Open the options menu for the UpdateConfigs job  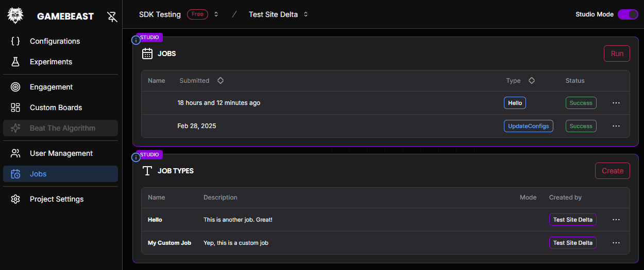tap(616, 126)
